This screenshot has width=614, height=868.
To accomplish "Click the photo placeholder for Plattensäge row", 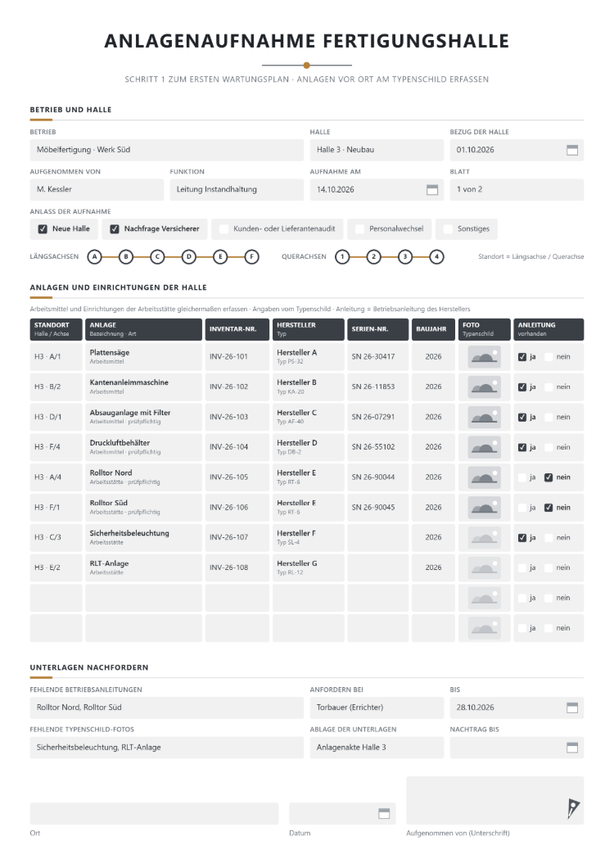I will pyautogui.click(x=484, y=357).
